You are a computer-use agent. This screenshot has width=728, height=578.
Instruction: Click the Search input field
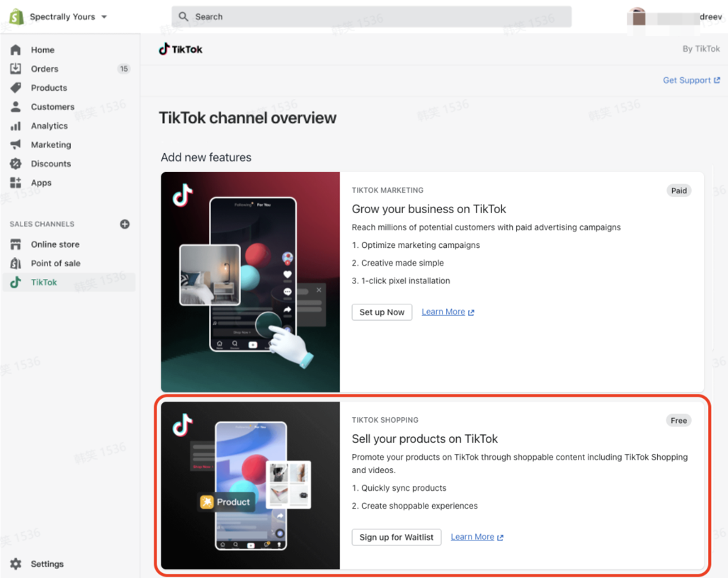(371, 17)
